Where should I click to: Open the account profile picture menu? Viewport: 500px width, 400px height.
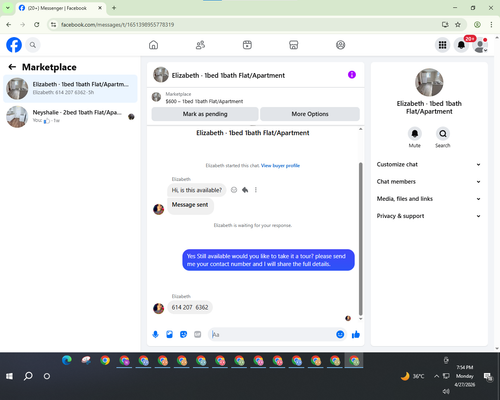(x=480, y=45)
